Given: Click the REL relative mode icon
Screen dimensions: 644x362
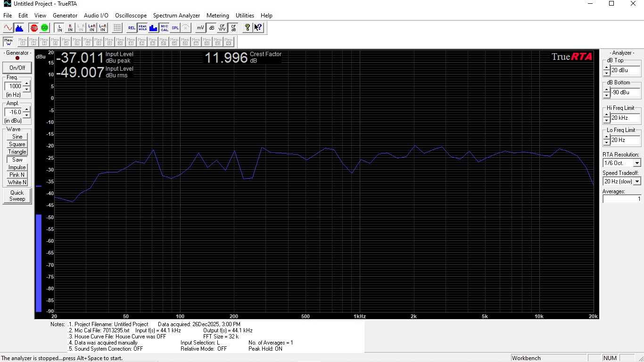Looking at the screenshot, I should (132, 28).
